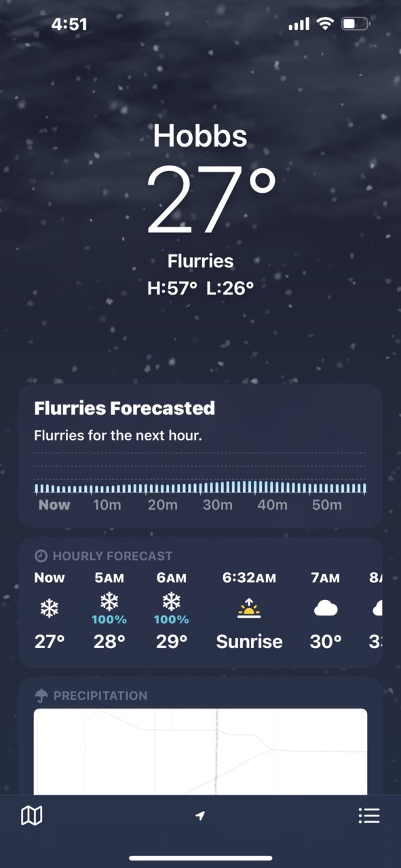Open the city list icon

click(369, 815)
